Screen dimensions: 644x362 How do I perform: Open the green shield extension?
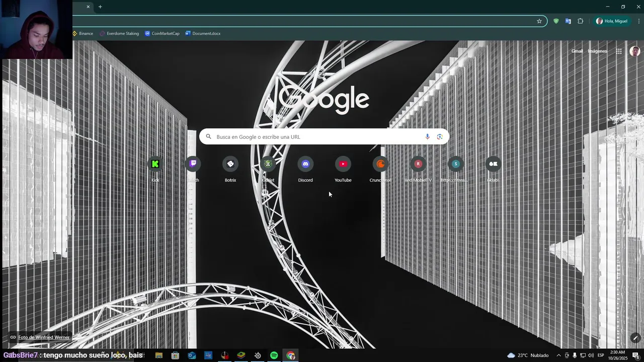point(556,21)
